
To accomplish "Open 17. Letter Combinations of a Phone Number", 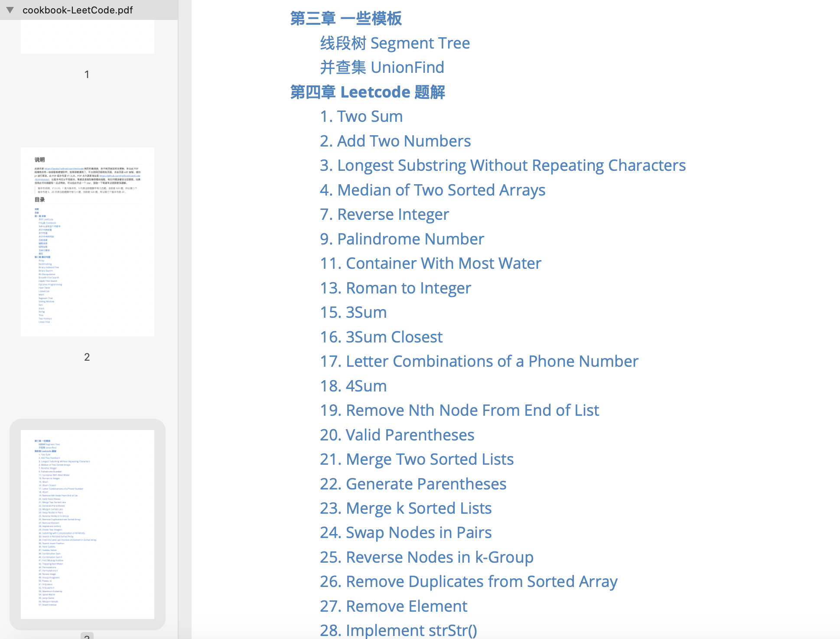I will [479, 362].
